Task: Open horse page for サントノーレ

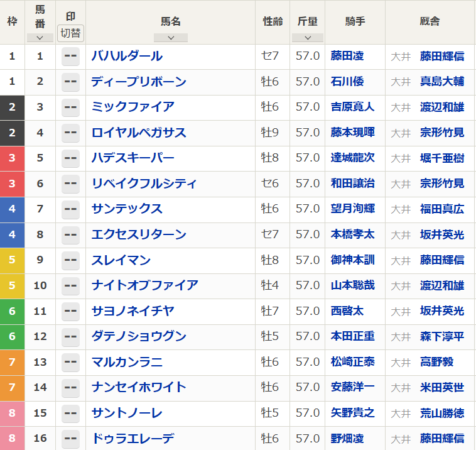Action: coord(127,413)
